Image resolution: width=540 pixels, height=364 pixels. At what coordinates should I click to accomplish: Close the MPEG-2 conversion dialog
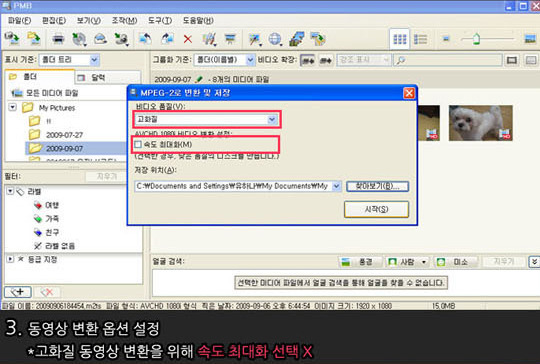tap(409, 93)
